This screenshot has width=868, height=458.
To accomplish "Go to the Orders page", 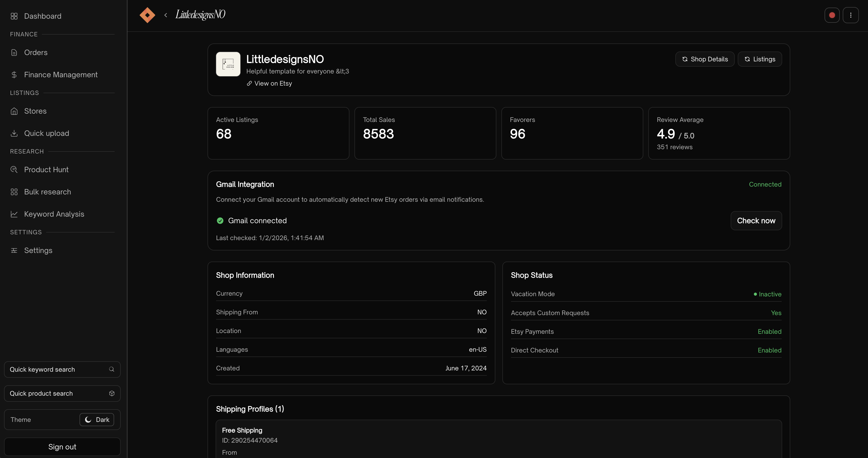I will click(36, 53).
